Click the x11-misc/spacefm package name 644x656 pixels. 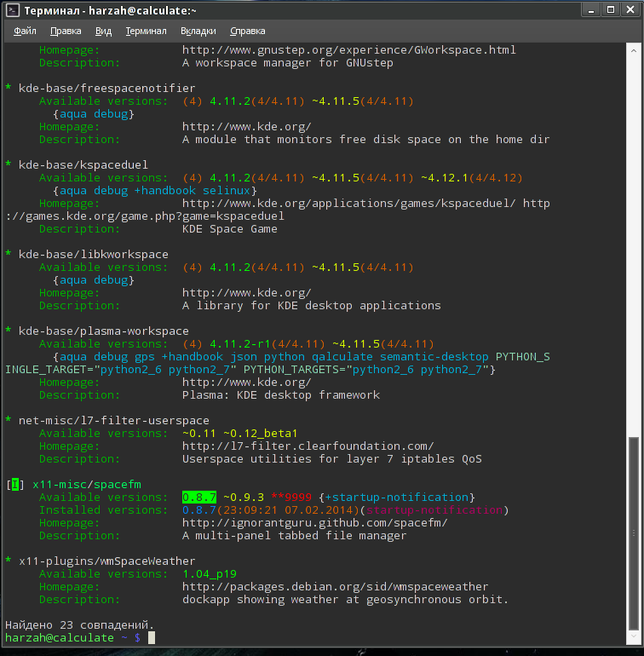pos(87,485)
